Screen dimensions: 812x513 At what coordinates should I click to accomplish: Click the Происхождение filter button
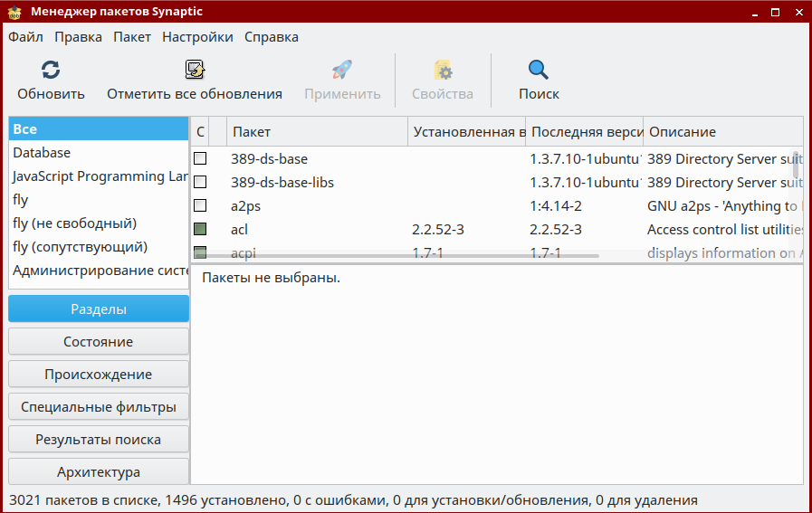(99, 375)
